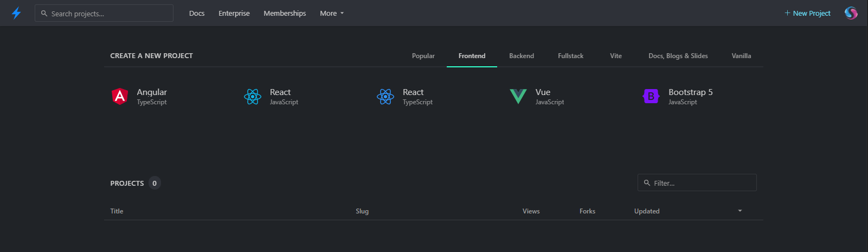Screen dimensions: 868x252
Task: Click the StackBlitz lightning bolt logo
Action: [16, 13]
